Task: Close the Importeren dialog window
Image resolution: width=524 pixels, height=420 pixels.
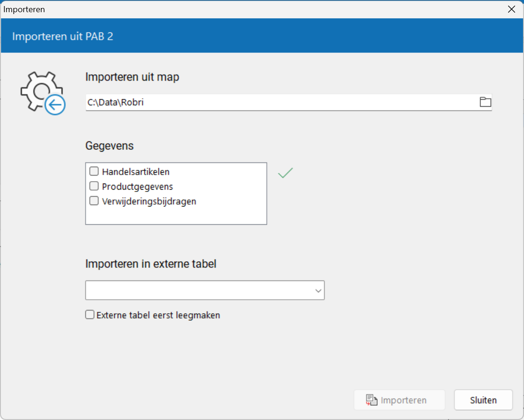Action: pos(511,9)
